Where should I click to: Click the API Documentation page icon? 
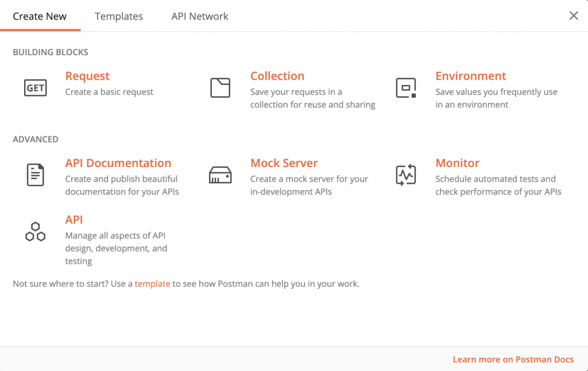coord(35,175)
